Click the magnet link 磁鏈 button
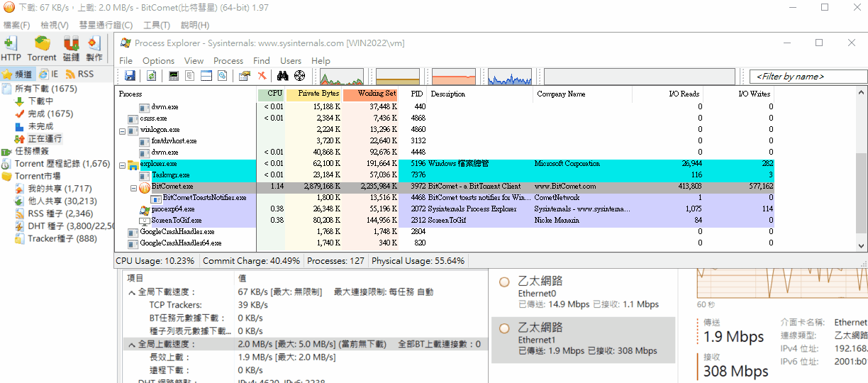868x383 pixels. [71, 48]
